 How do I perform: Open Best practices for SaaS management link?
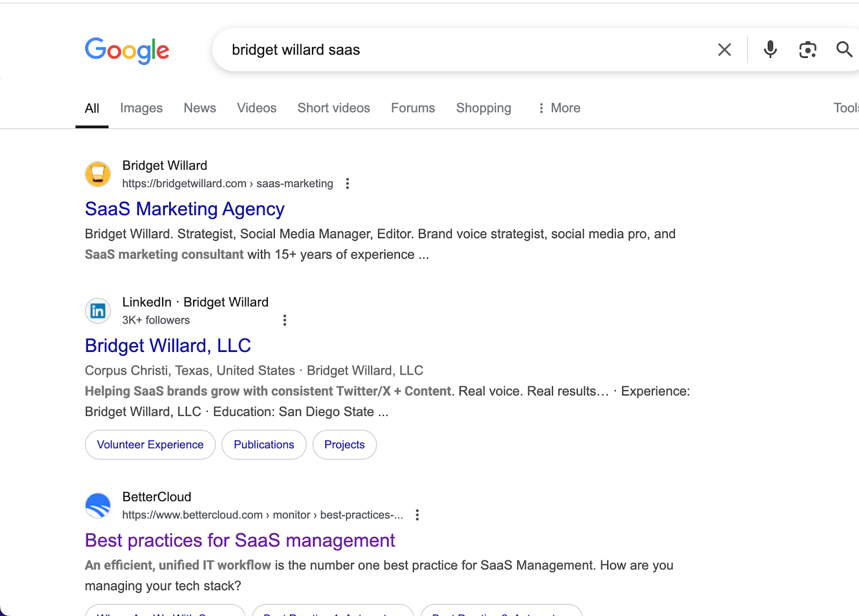240,540
